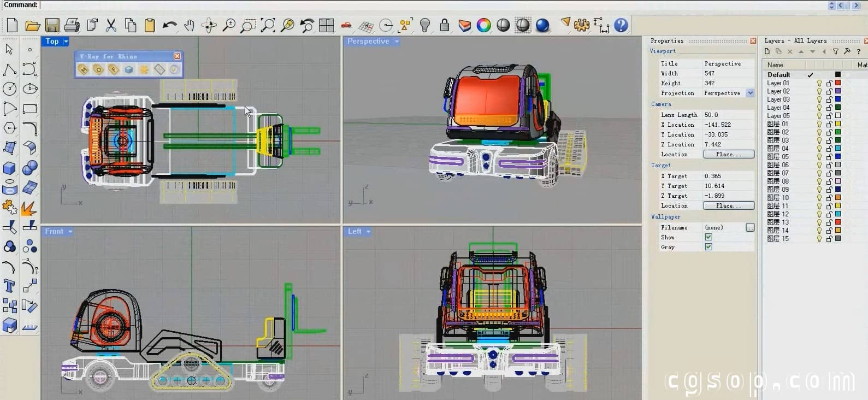Click the Explode tool icon

(29, 208)
